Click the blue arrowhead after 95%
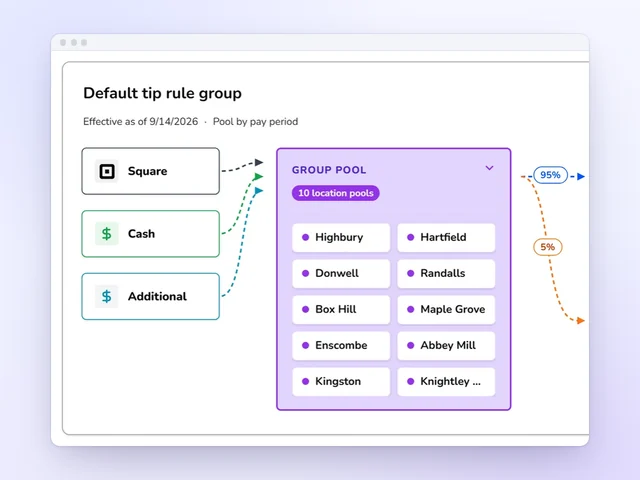640x480 pixels. (x=581, y=176)
